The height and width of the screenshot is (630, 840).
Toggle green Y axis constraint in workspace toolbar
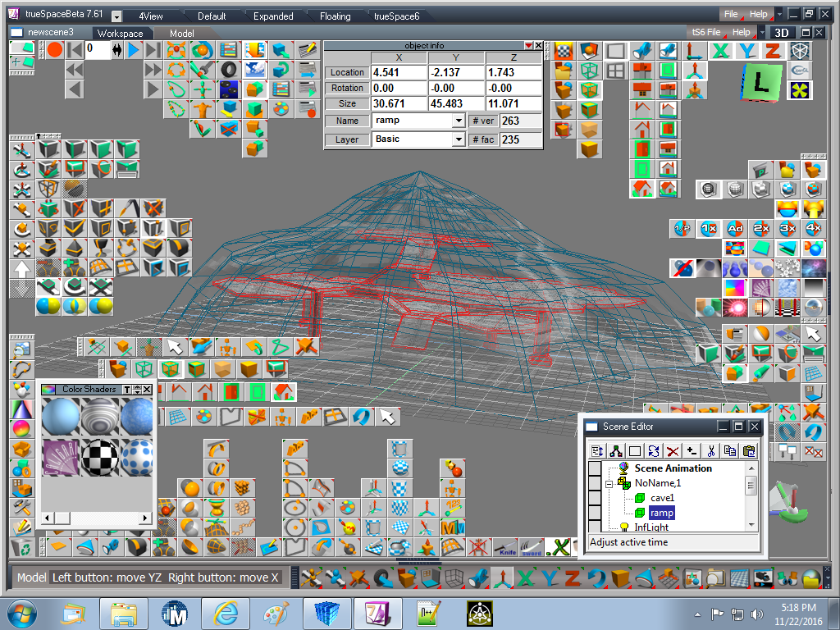click(746, 51)
